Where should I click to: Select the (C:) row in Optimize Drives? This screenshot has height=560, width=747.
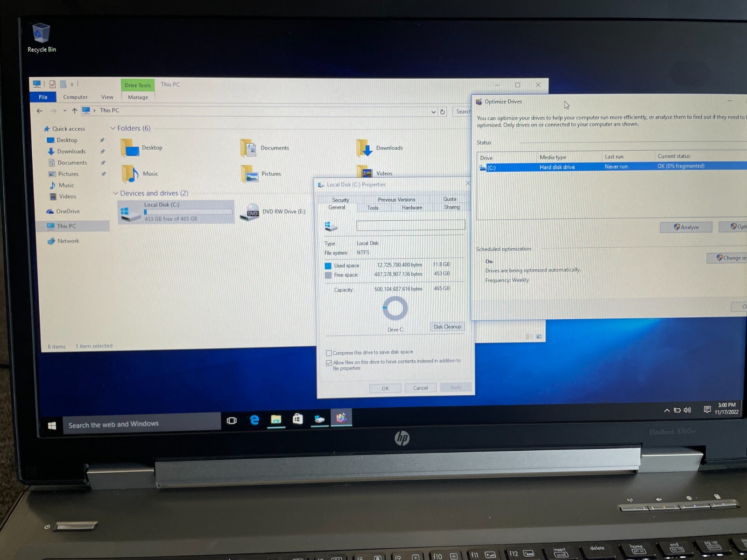pyautogui.click(x=612, y=167)
